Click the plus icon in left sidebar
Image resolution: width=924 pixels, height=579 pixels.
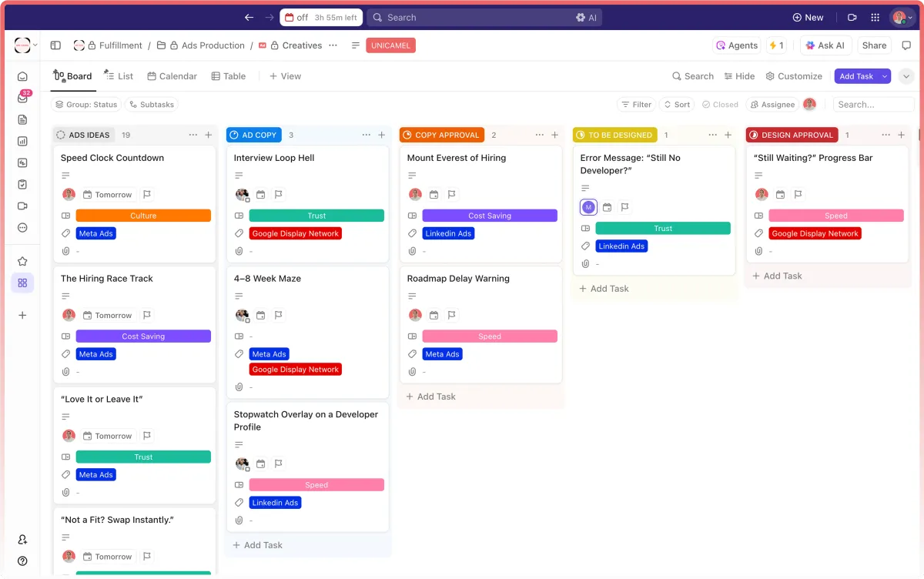point(22,315)
